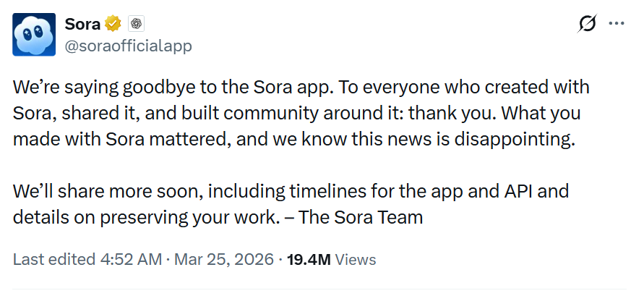Click the Sora display name
Image resolution: width=644 pixels, height=296 pixels.
click(82, 24)
